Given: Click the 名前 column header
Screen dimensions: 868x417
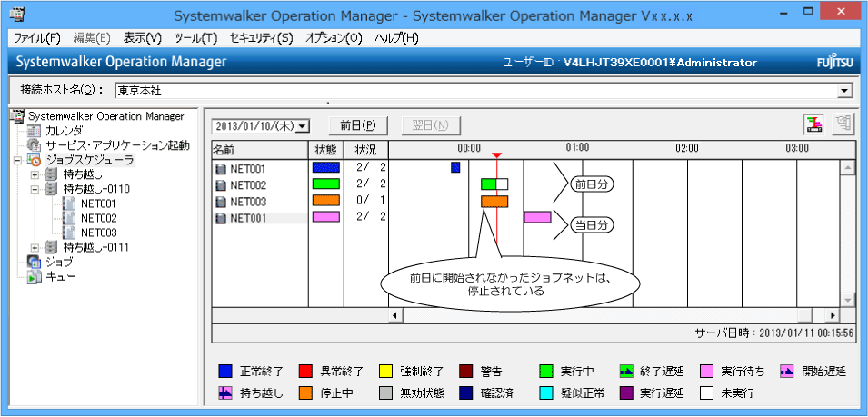Looking at the screenshot, I should tap(260, 149).
